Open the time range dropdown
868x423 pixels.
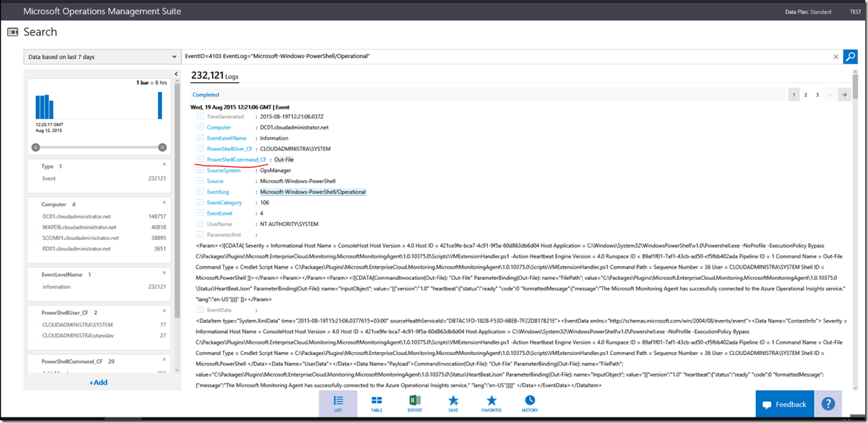[102, 57]
